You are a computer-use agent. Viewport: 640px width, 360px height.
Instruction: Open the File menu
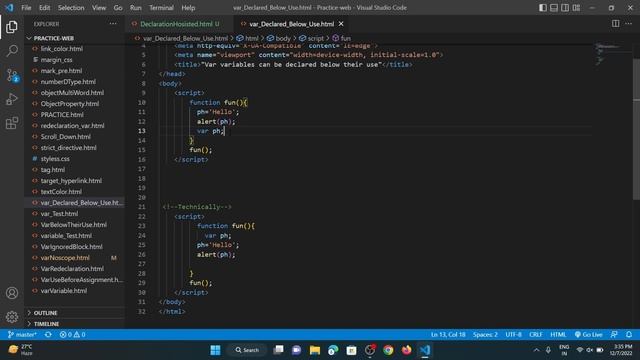(26, 8)
